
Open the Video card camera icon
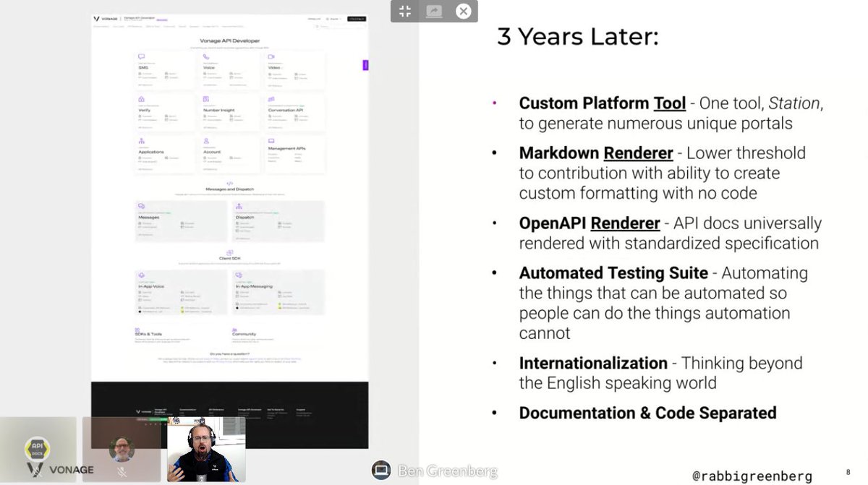271,56
